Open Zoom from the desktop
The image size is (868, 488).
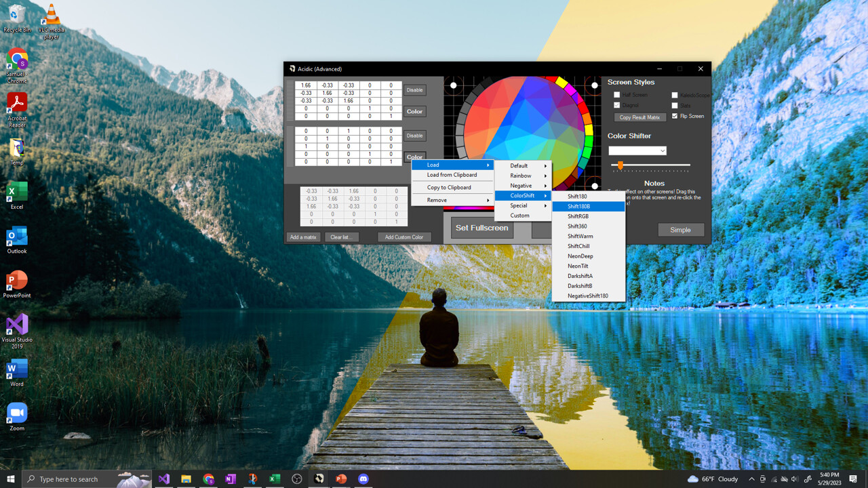pos(17,413)
